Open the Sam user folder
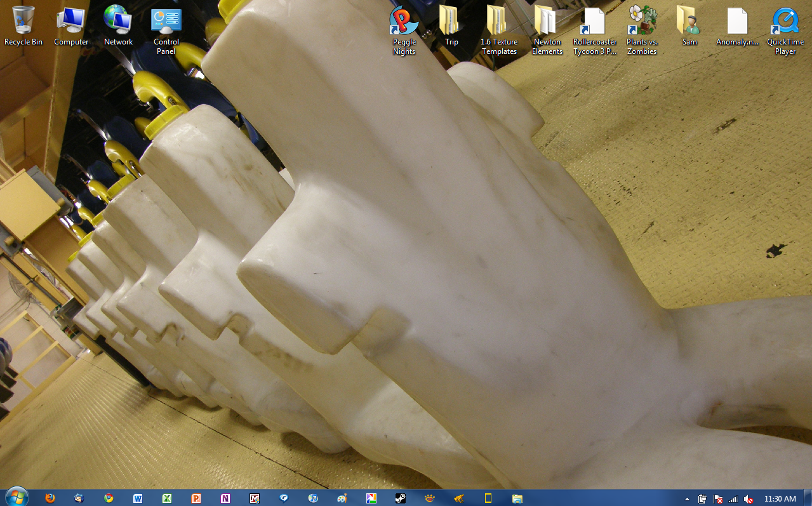The width and height of the screenshot is (812, 506). coord(689,26)
